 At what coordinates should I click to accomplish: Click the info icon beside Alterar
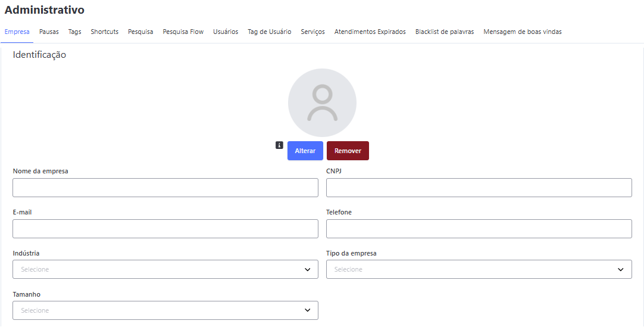click(x=279, y=145)
